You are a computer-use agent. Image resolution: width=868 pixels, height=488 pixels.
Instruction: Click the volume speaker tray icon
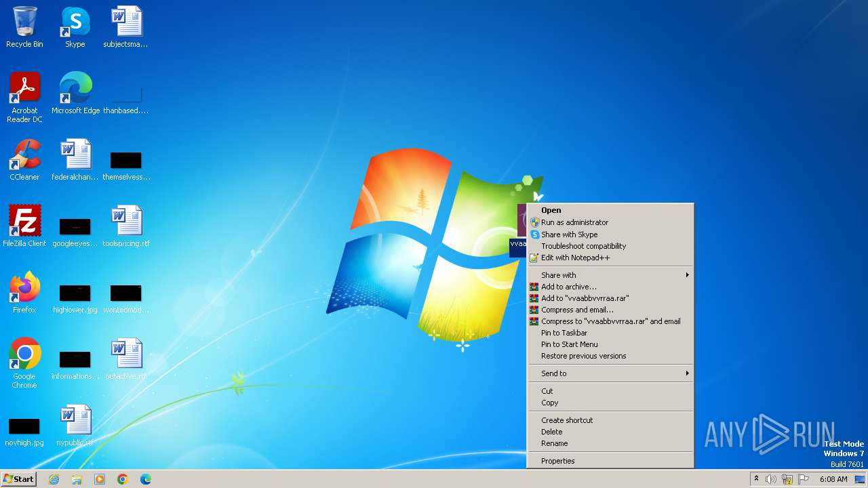pyautogui.click(x=771, y=479)
